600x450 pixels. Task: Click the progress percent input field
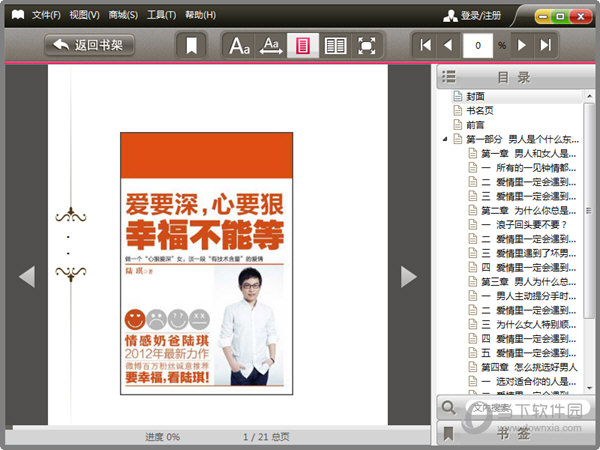pyautogui.click(x=478, y=46)
